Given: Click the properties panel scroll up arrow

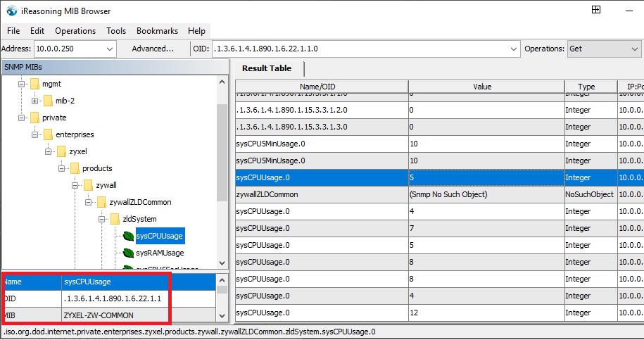Looking at the screenshot, I should [x=222, y=280].
